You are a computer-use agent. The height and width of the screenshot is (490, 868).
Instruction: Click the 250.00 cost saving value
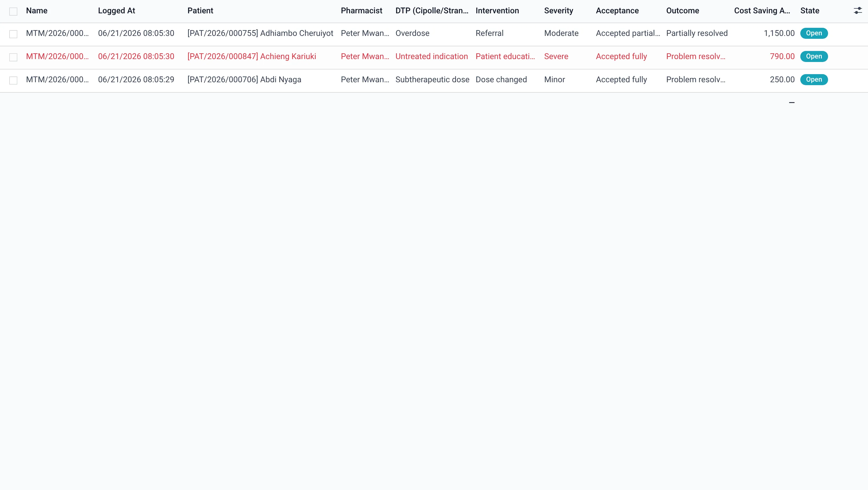[782, 80]
